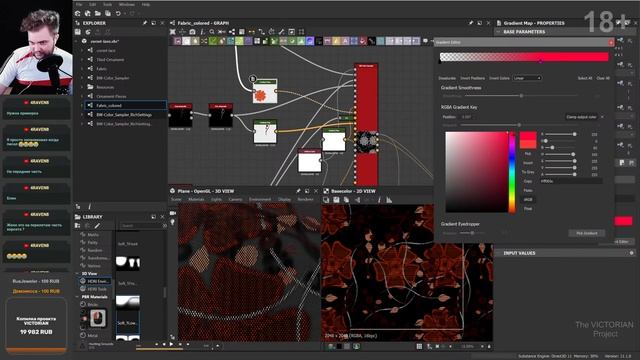
Task: Click the Pick color button below swatch
Action: [x=528, y=154]
